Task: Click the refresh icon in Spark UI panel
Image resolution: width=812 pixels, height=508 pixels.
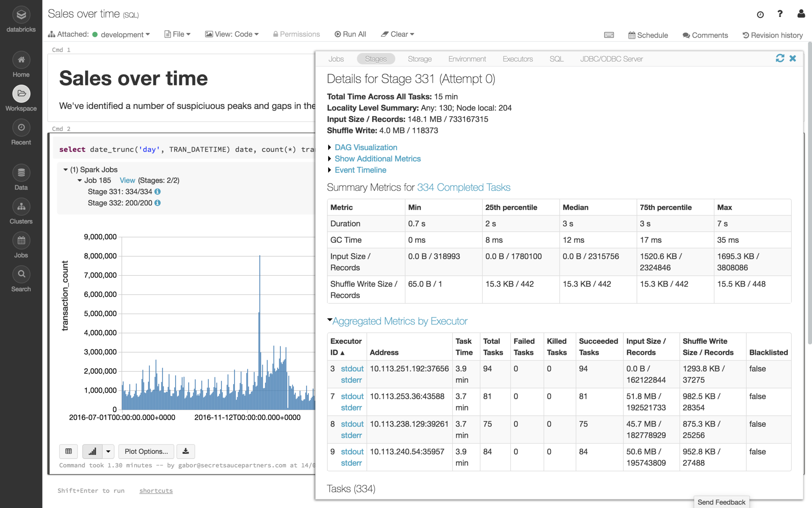Action: (x=780, y=58)
